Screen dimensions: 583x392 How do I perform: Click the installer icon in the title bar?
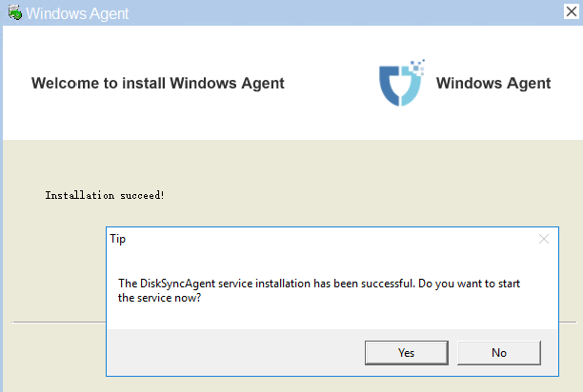point(15,13)
